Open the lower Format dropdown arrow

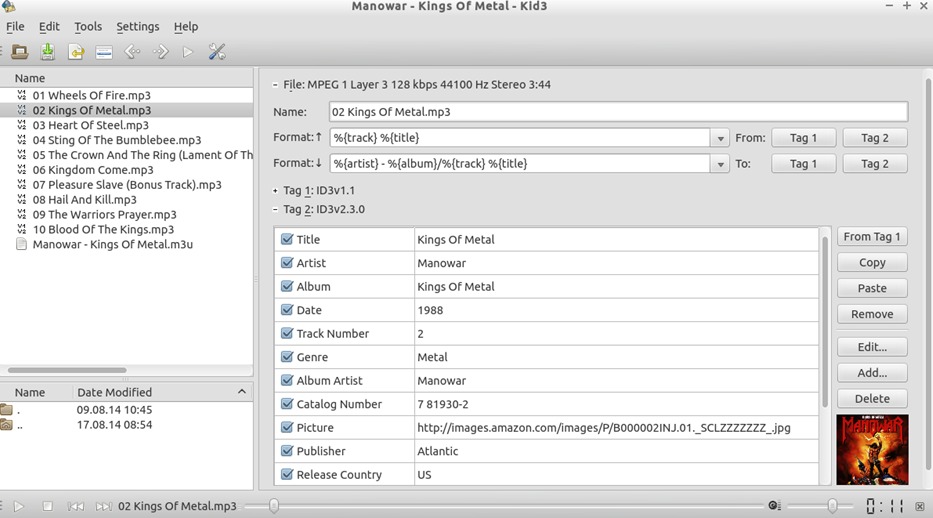(720, 164)
